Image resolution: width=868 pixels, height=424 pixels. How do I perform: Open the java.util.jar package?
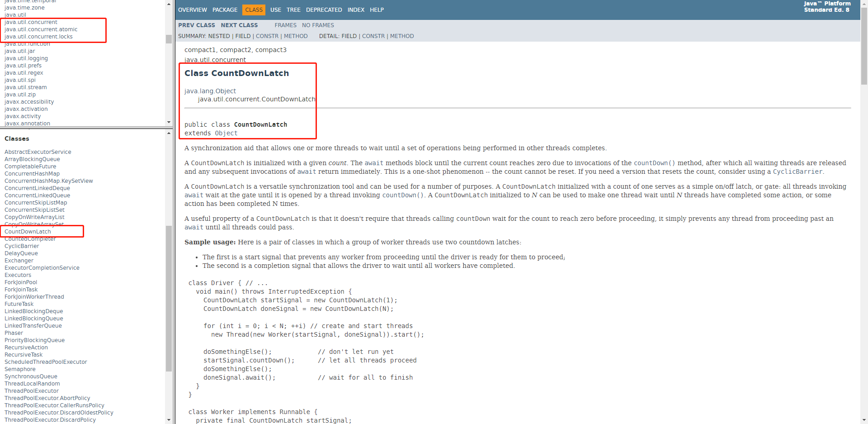[20, 51]
